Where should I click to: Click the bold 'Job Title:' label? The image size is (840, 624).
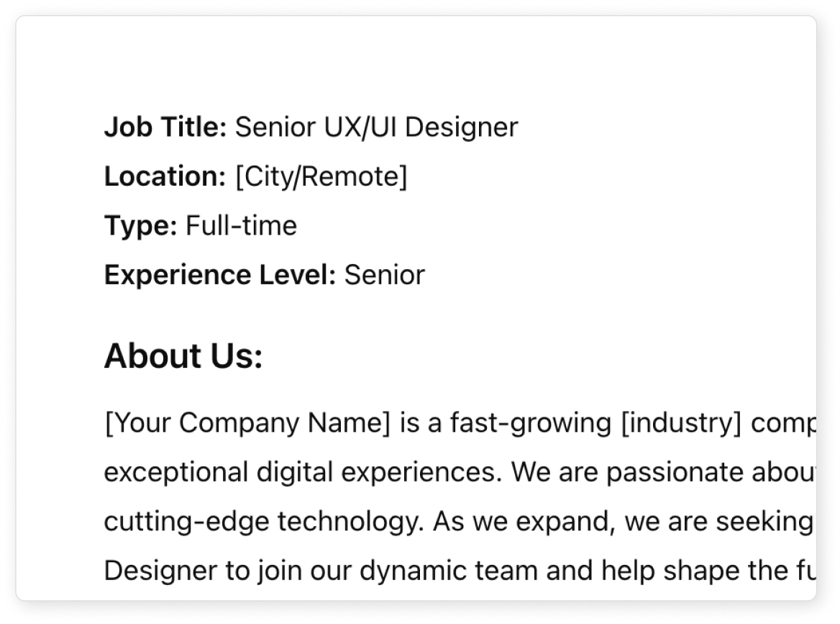[x=165, y=127]
